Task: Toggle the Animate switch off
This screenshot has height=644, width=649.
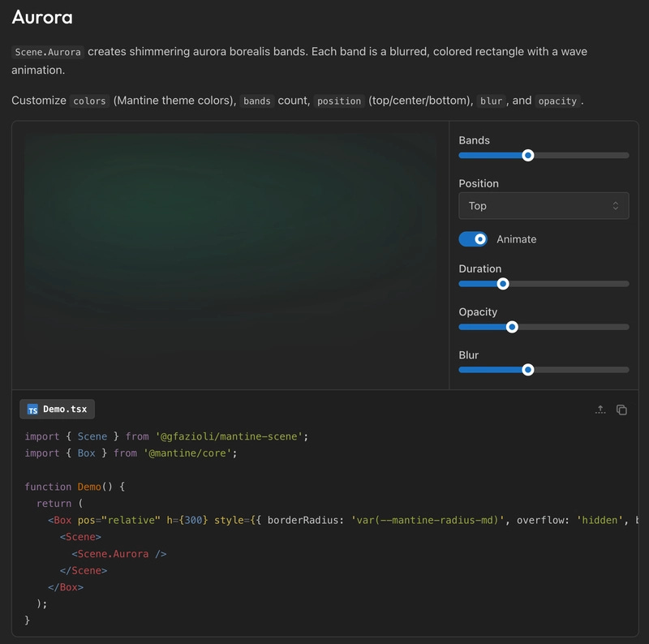Action: click(473, 239)
